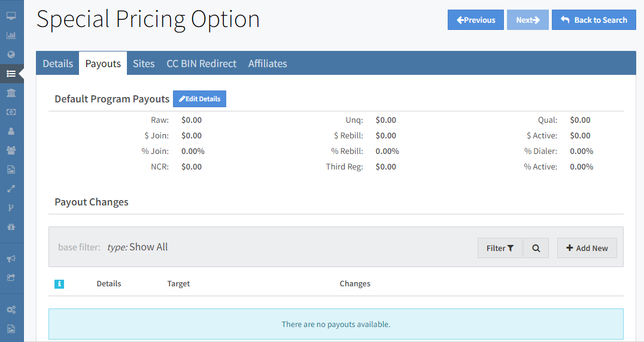Click the bank building sidebar icon
This screenshot has height=342, width=644.
coord(11,93)
